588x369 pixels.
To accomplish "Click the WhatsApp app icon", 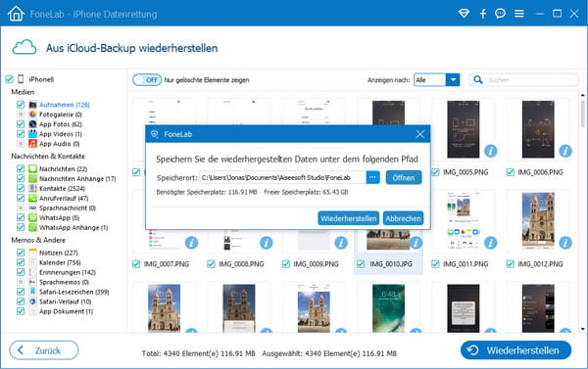I will click(33, 217).
